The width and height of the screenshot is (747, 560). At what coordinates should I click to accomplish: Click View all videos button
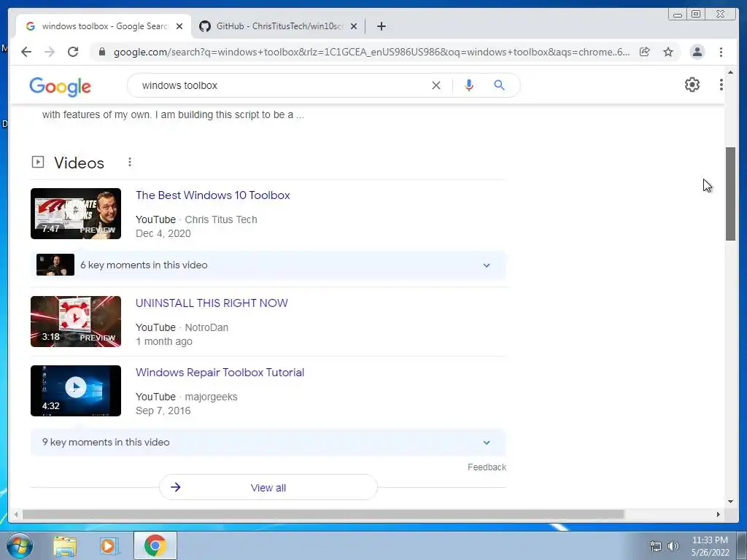point(268,487)
